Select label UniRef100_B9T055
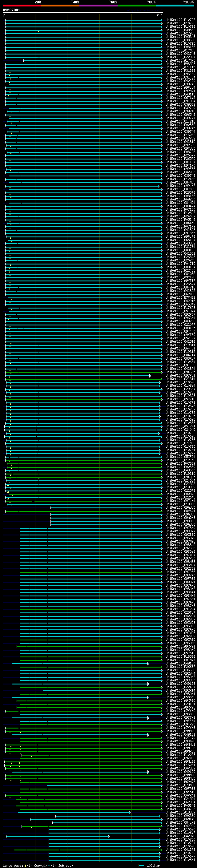 tap(180, 233)
